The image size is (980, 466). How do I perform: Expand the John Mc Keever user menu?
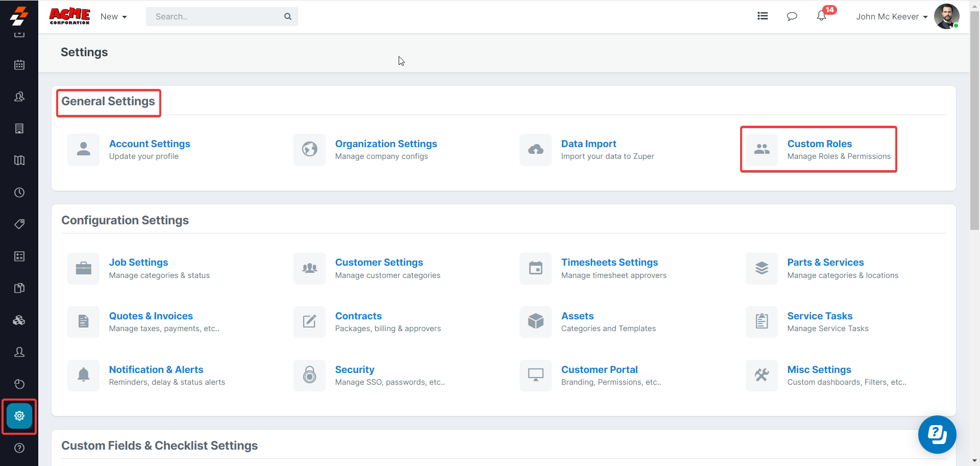pyautogui.click(x=891, y=17)
